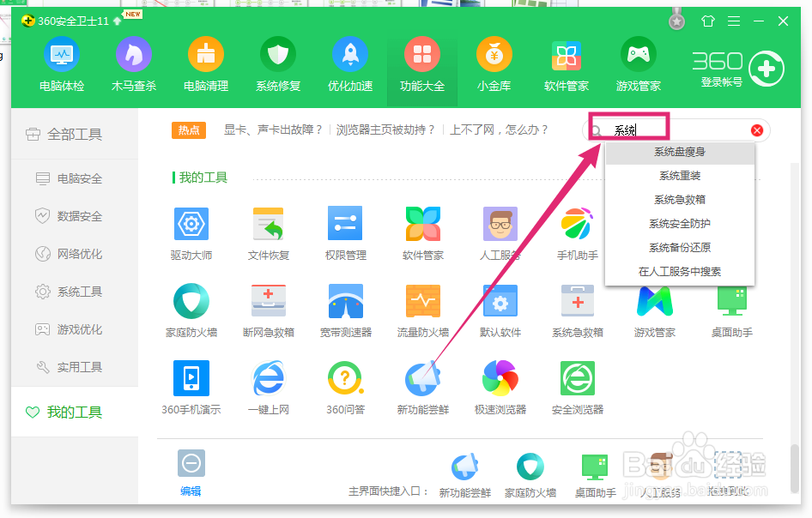Launch 默认软件 tool
The image size is (812, 518).
(x=500, y=310)
